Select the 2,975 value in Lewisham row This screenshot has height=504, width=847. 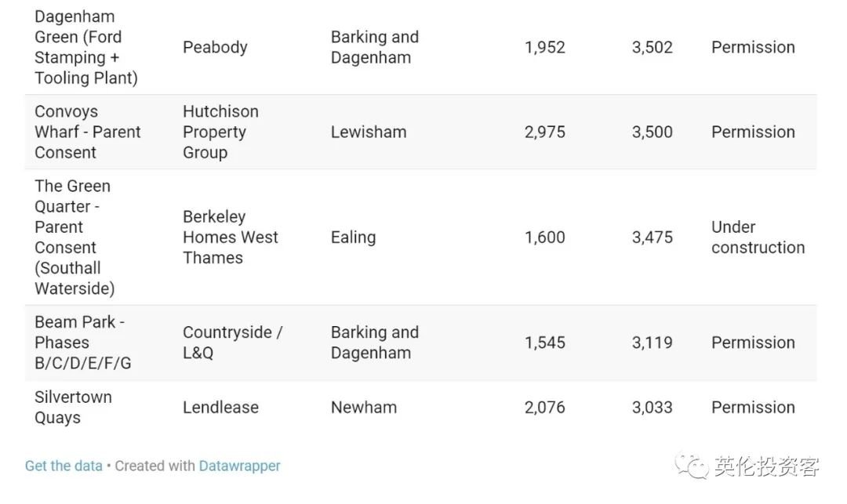point(544,132)
